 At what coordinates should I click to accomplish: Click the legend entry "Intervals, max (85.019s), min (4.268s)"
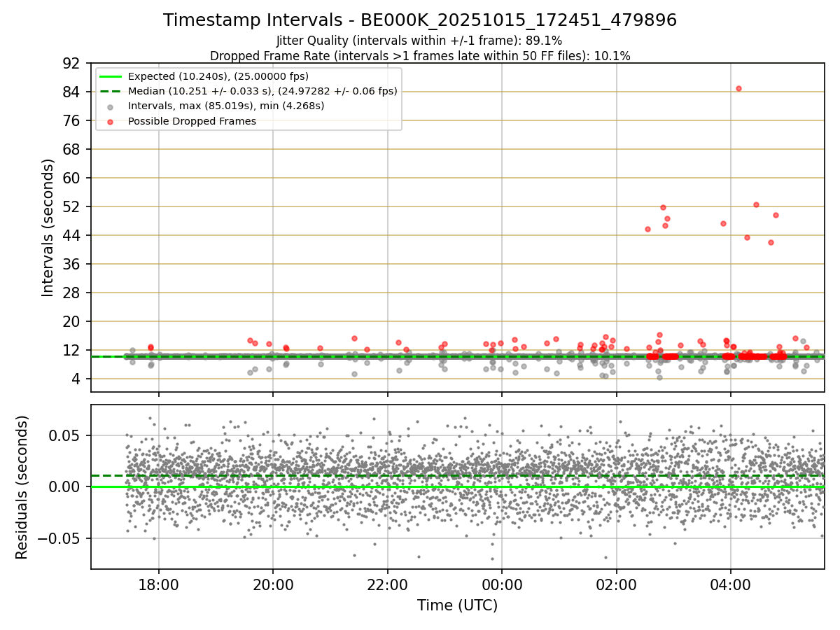226,106
